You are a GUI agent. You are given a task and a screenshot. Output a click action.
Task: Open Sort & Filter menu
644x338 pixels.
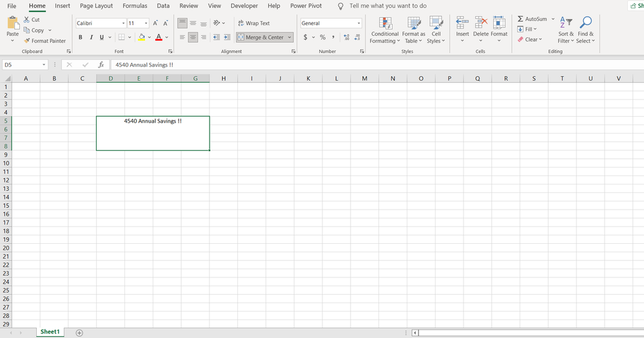click(565, 30)
